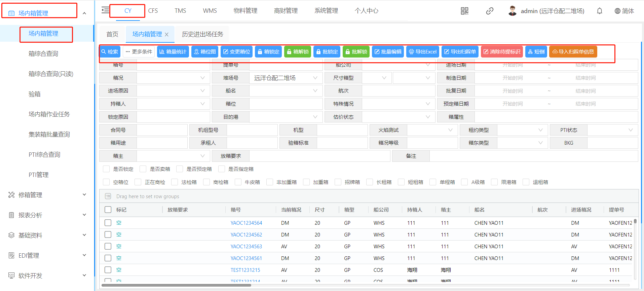Close the 场内箱管理 tab
The height and width of the screenshot is (291, 644).
tap(166, 35)
